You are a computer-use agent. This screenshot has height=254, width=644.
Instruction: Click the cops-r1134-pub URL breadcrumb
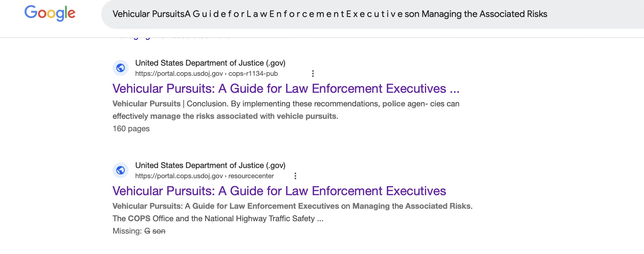(x=253, y=74)
